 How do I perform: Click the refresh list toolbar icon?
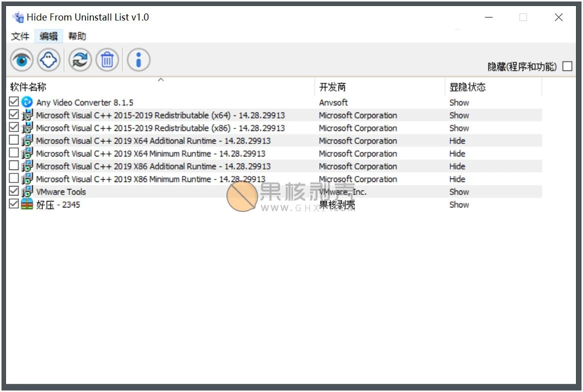tap(80, 60)
